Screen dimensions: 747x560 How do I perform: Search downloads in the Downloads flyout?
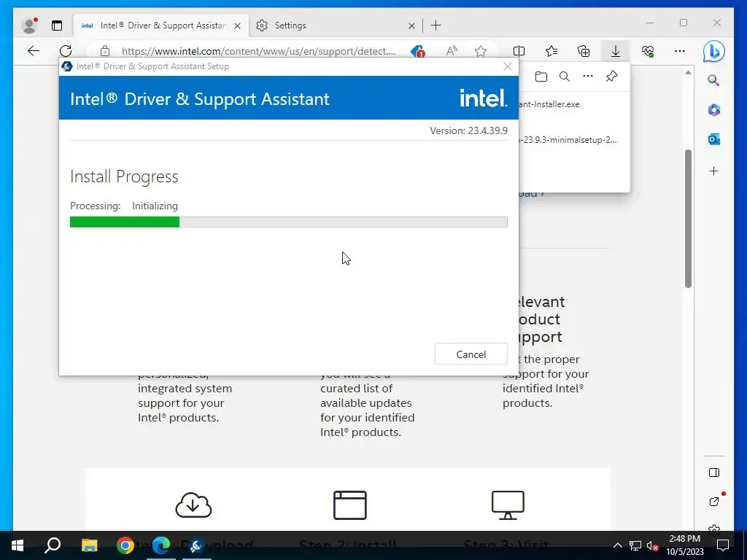click(x=565, y=76)
